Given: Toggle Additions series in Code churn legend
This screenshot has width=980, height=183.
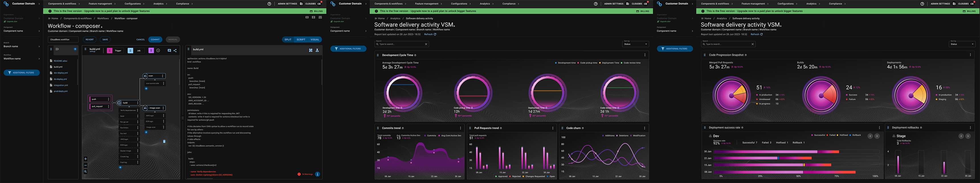Looking at the screenshot, I should [608, 135].
